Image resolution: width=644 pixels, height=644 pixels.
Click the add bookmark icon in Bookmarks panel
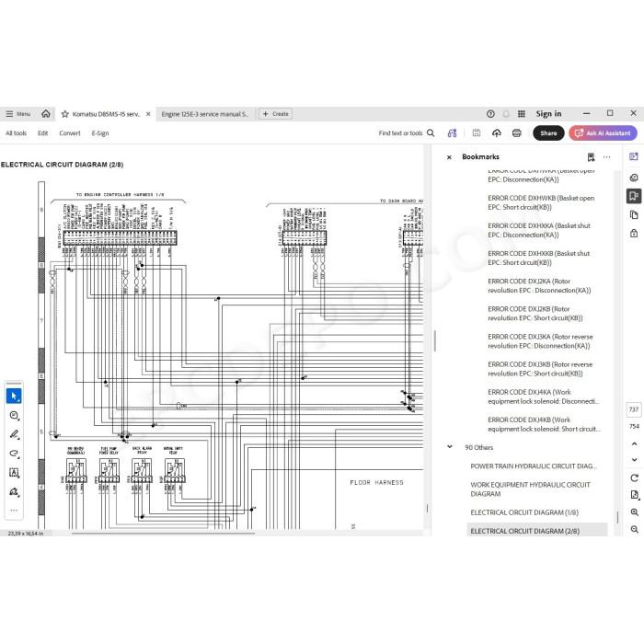[x=591, y=157]
